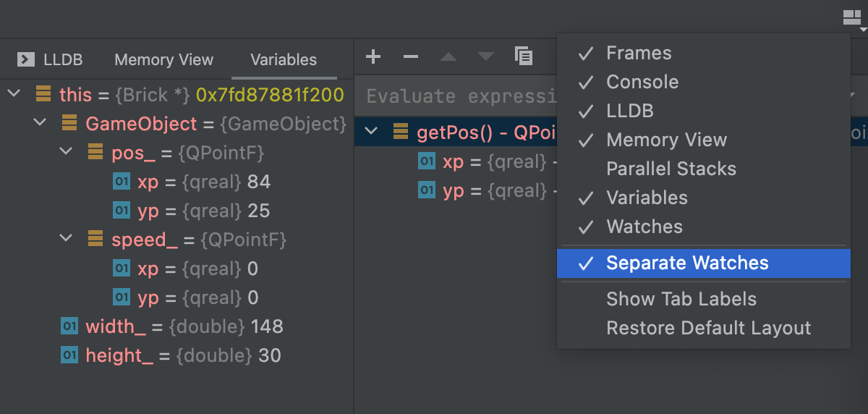Enable Parallel Stacks in the layout menu
The image size is (868, 414).
[x=703, y=169]
